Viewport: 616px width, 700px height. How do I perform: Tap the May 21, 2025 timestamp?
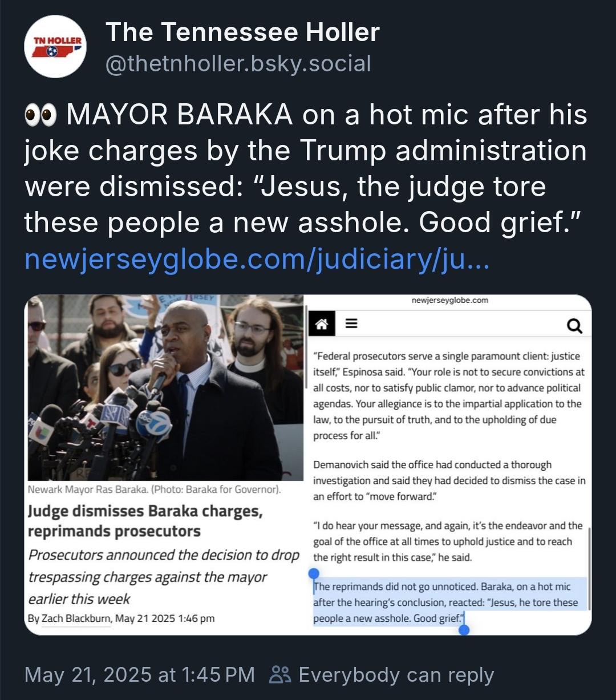click(x=140, y=675)
